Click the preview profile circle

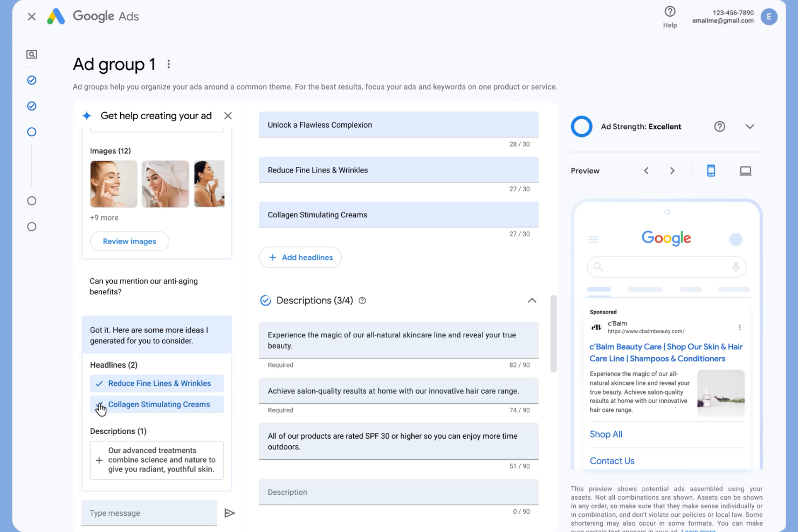[736, 239]
